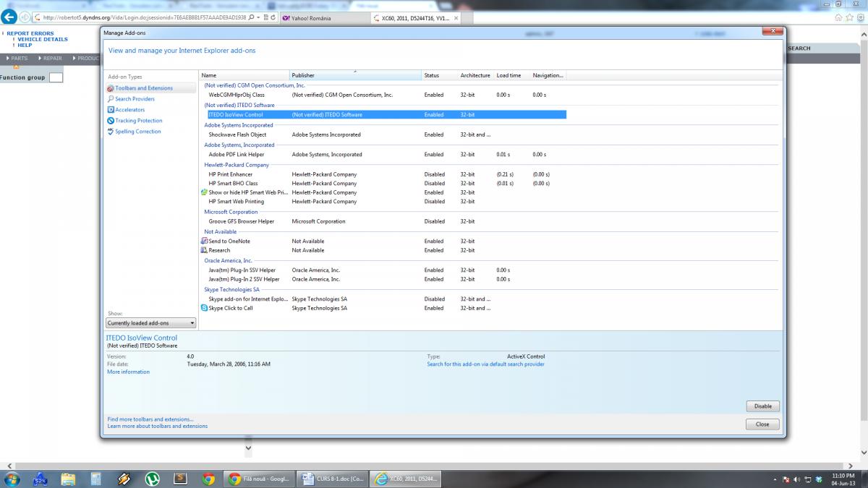Screen dimensions: 868x488
Task: Select Skype add-on for Internet Explorer row
Action: click(383, 299)
